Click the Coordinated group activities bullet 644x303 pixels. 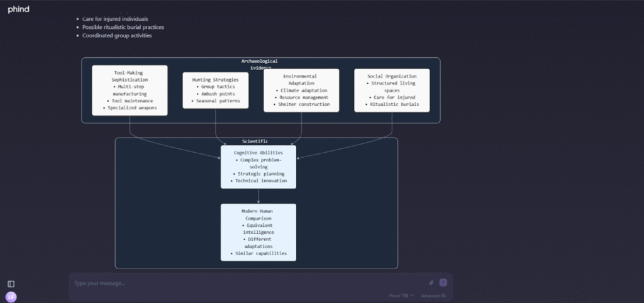pyautogui.click(x=117, y=35)
